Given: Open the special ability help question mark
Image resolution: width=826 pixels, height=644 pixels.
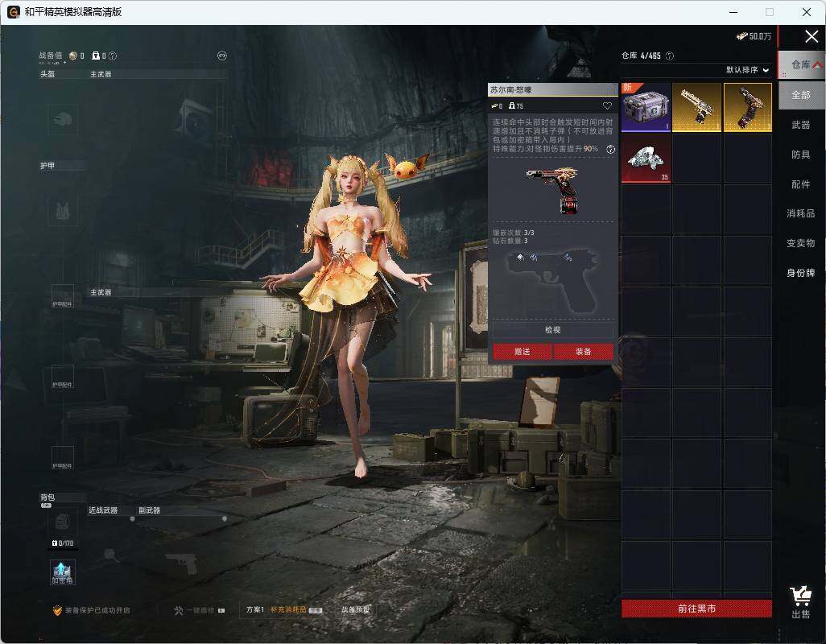Looking at the screenshot, I should point(610,149).
